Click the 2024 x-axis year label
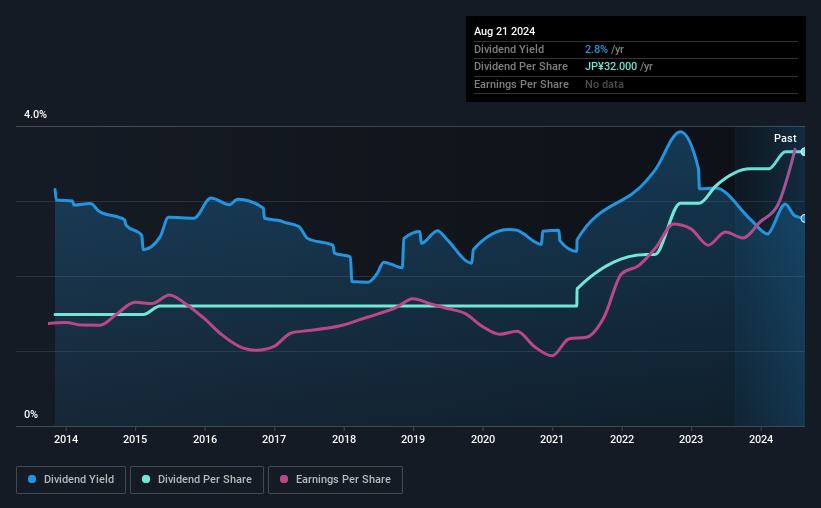This screenshot has height=508, width=821. click(x=761, y=438)
